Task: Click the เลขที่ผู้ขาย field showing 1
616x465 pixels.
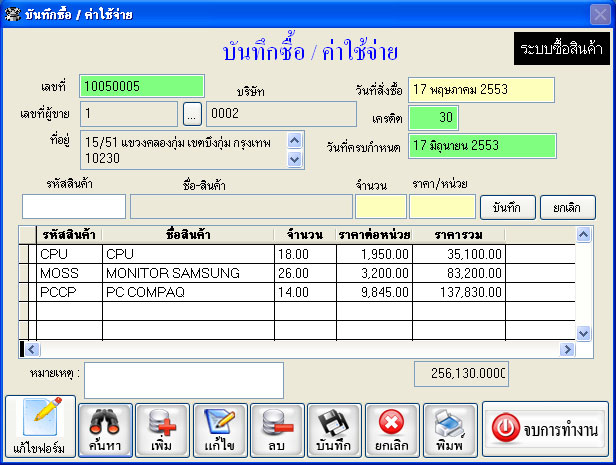Action: 129,114
